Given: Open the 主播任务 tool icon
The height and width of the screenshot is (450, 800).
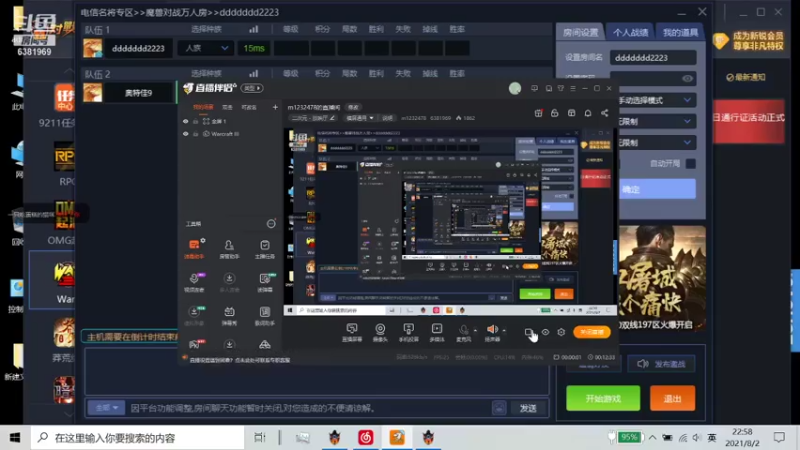Looking at the screenshot, I should pyautogui.click(x=264, y=248).
